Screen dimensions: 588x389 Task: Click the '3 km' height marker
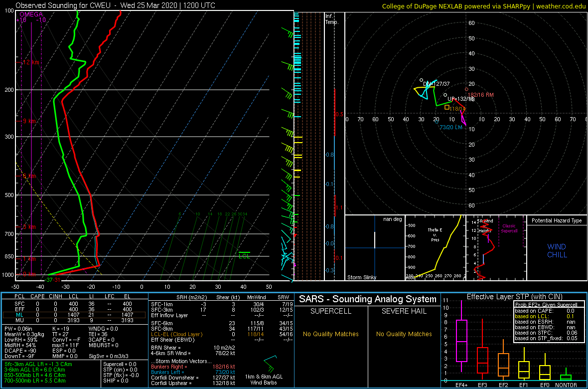pos(29,227)
